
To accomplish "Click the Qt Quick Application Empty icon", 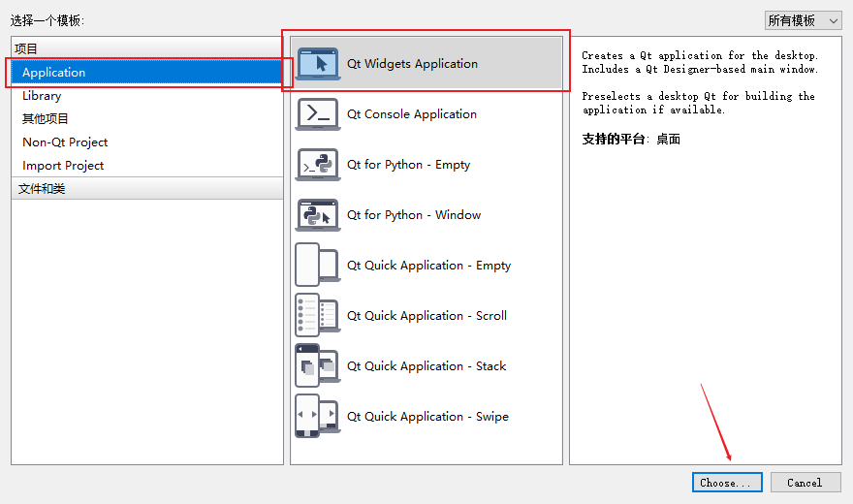I will pyautogui.click(x=318, y=266).
